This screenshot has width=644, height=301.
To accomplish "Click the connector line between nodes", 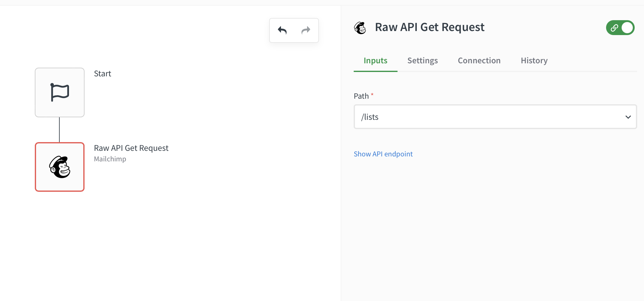I will point(59,130).
